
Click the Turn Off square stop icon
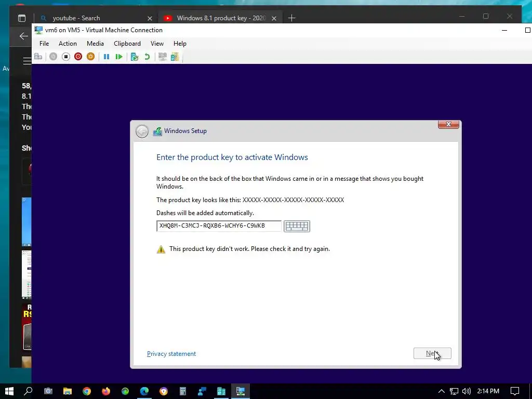[x=66, y=57]
